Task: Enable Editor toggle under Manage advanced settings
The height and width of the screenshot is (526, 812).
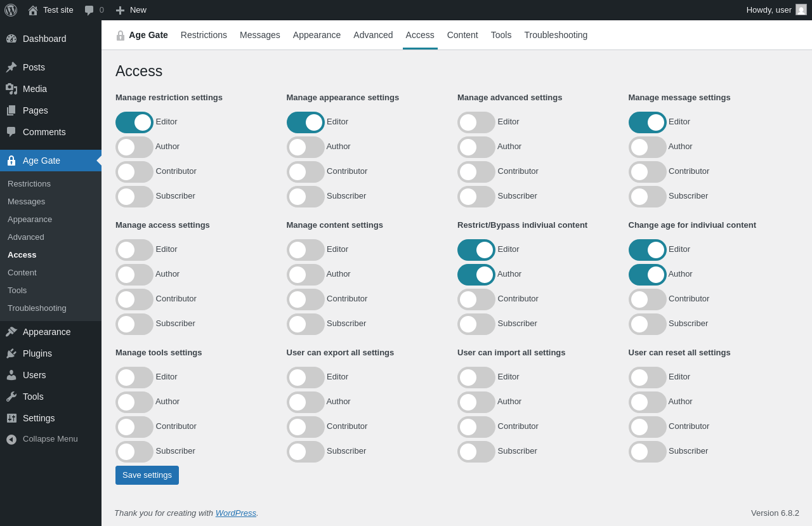Action: point(476,122)
